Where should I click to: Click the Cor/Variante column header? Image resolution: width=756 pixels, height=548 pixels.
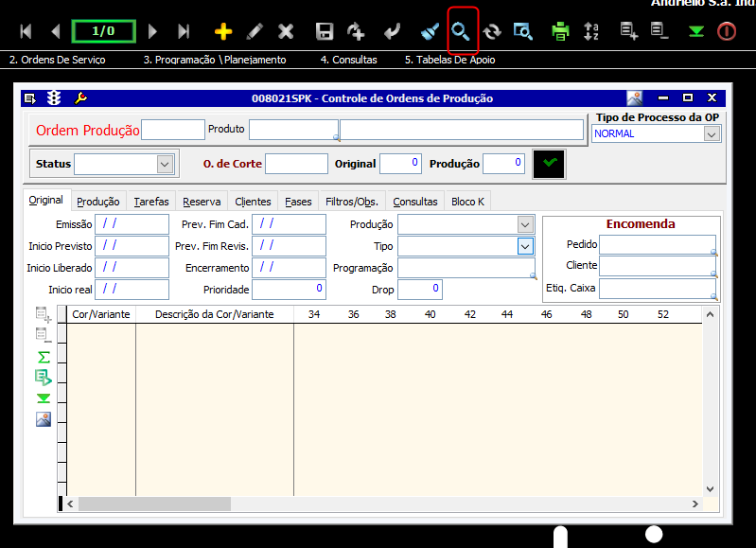101,314
